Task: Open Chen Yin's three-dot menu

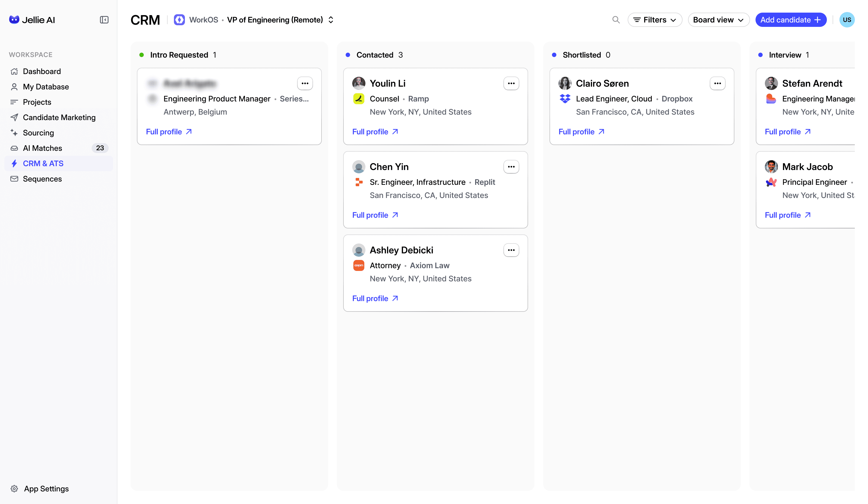Action: click(x=511, y=167)
